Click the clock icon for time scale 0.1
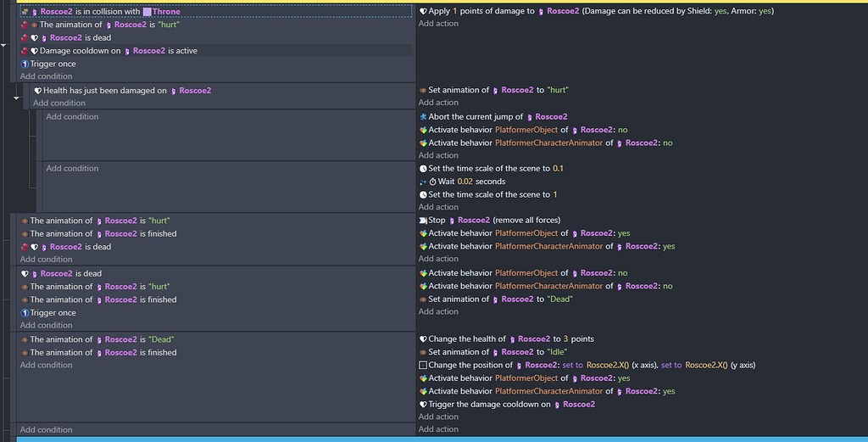The height and width of the screenshot is (442, 868). [423, 169]
